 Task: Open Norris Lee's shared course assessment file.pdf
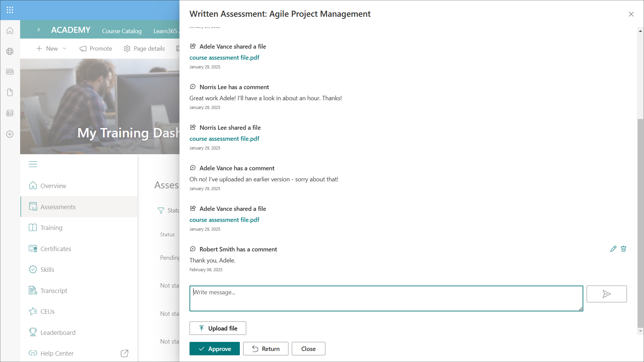point(224,139)
